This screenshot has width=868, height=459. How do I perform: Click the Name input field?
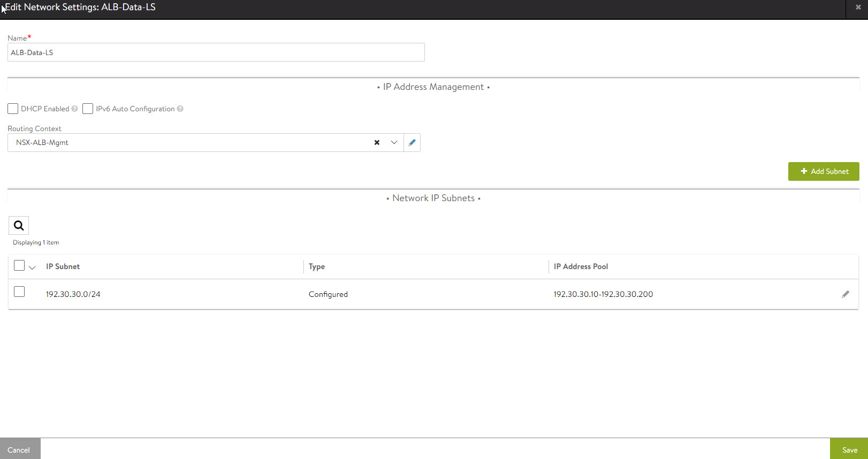pos(216,52)
